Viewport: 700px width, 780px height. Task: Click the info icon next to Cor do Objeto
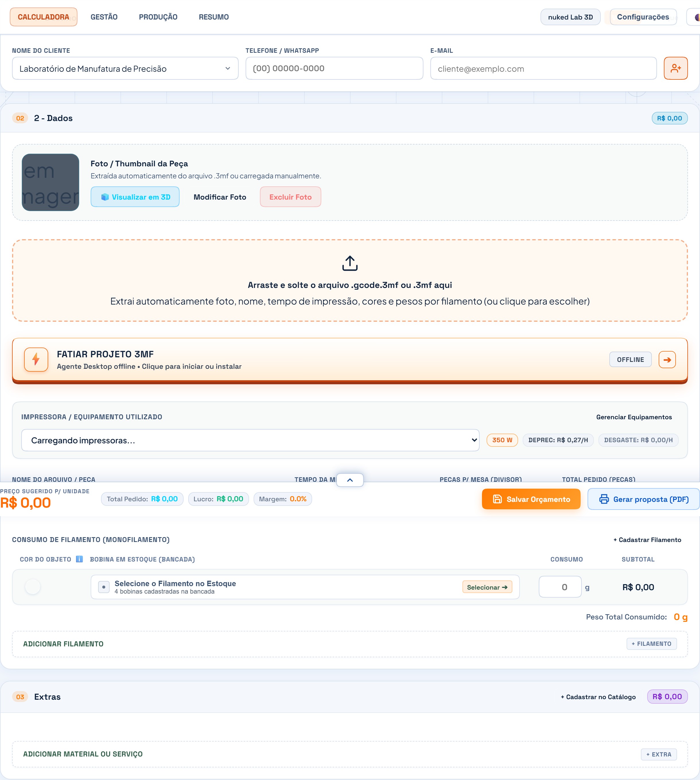(x=79, y=559)
